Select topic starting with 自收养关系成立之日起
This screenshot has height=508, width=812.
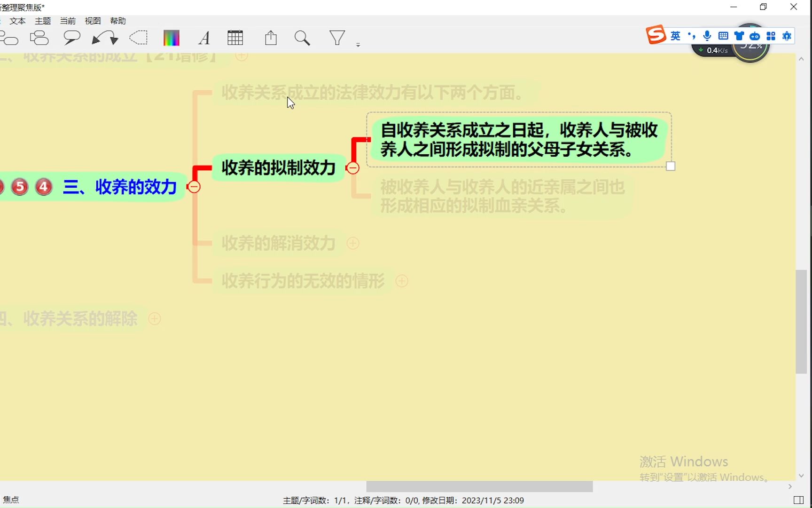click(x=519, y=140)
